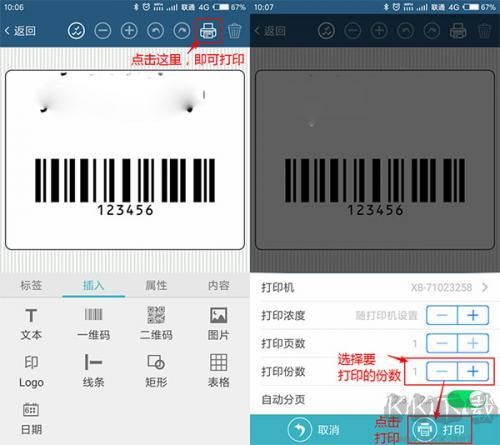The image size is (500, 445).
Task: Tap the undo arrow icon in left toolbar
Action: coord(155,31)
